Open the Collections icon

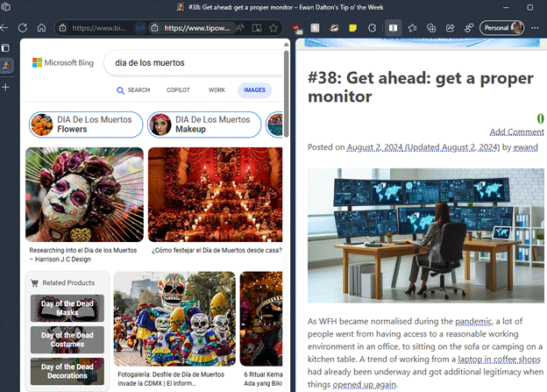point(431,28)
